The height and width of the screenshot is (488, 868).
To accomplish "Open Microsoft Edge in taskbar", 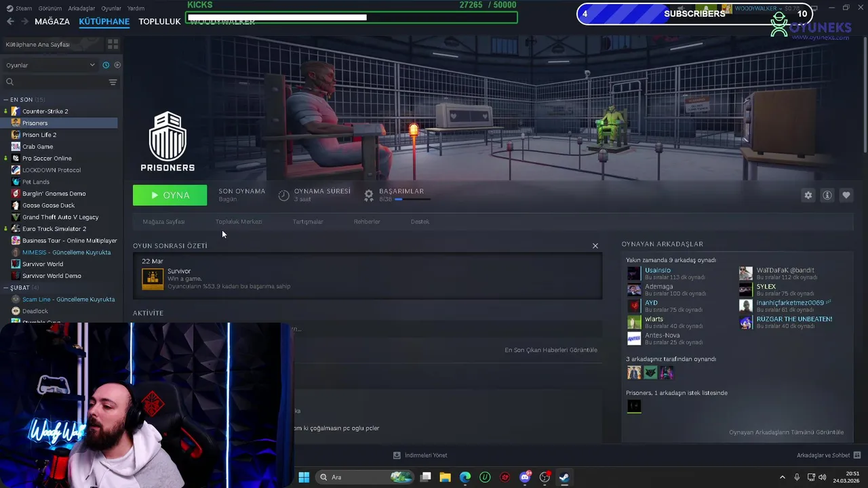I will 465,477.
